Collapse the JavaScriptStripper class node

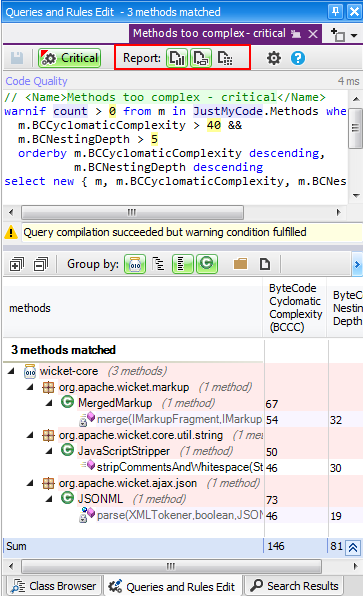click(x=49, y=451)
